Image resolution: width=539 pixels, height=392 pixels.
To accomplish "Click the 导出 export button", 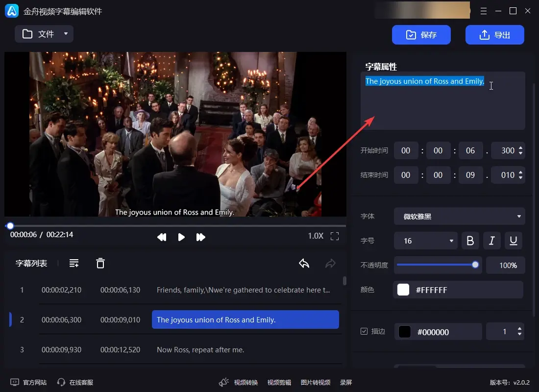I will coord(495,35).
